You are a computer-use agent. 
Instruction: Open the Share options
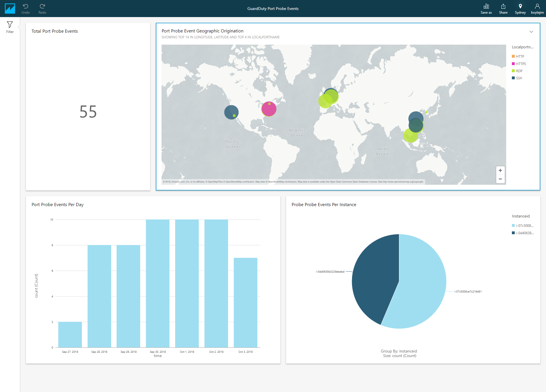click(503, 9)
